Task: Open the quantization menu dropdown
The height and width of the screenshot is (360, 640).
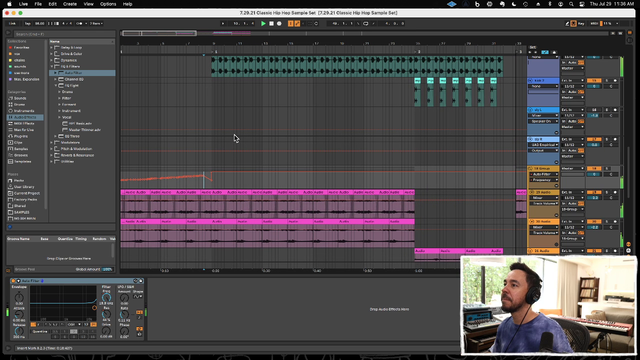Action: coord(96,24)
